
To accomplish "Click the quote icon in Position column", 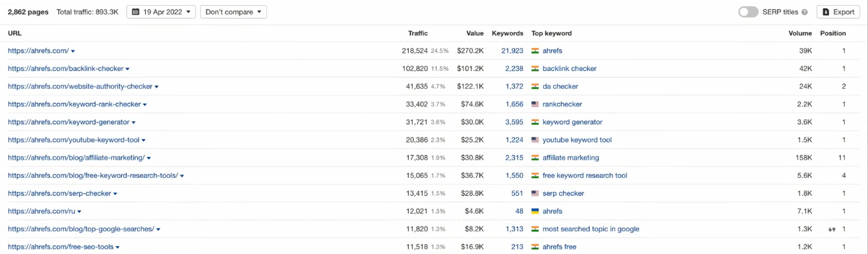I will click(832, 229).
